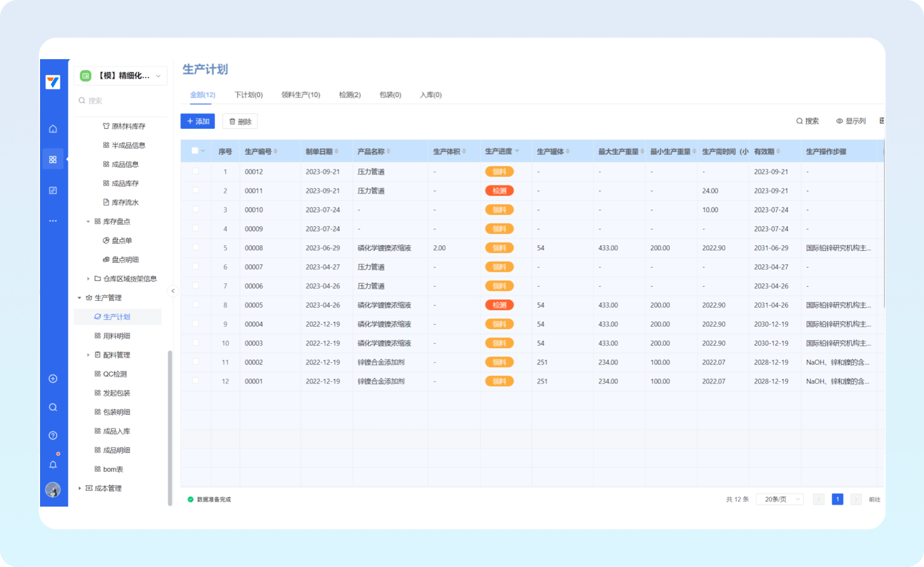This screenshot has width=924, height=567.
Task: Expand the 成本管理 tree node
Action: pos(80,488)
